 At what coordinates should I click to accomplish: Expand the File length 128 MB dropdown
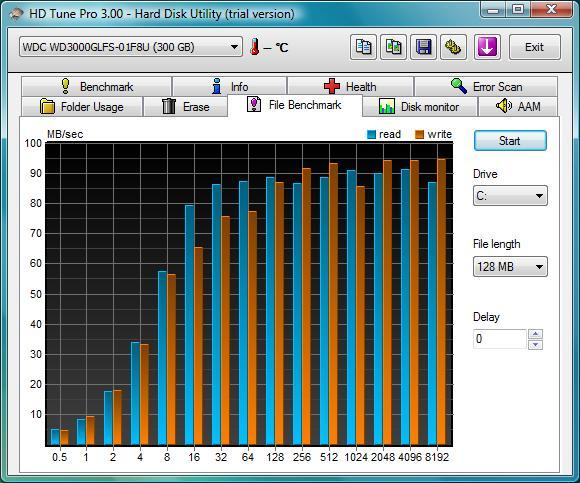tap(510, 267)
